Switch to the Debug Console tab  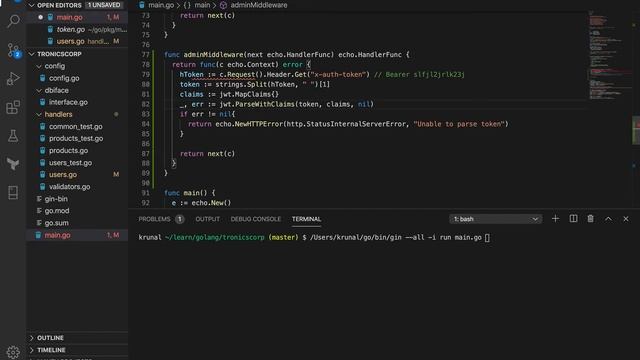pyautogui.click(x=256, y=219)
